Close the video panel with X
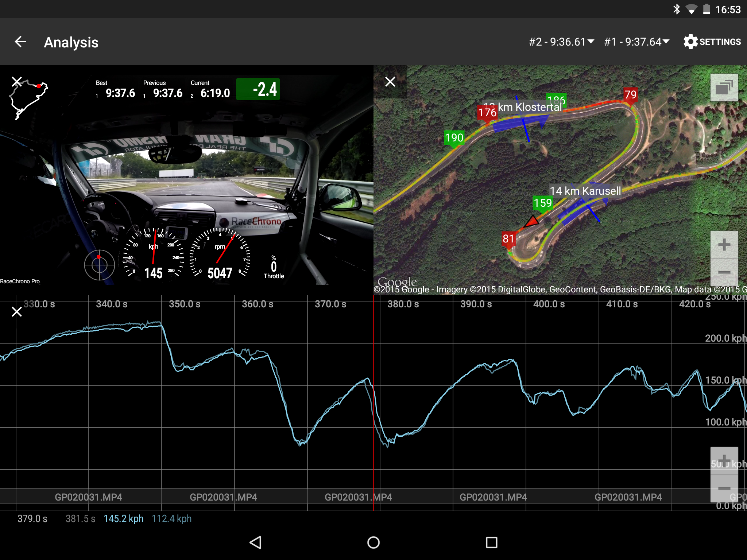747x560 pixels. click(x=17, y=81)
